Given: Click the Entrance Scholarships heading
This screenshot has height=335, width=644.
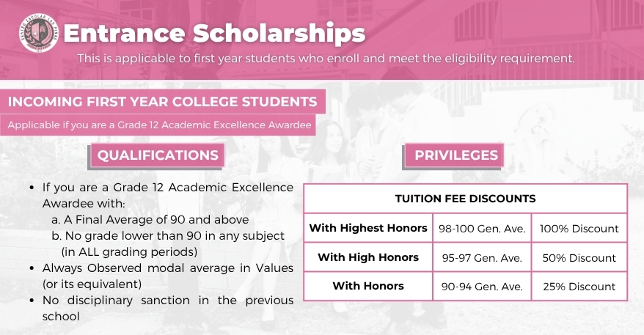Looking at the screenshot, I should pos(214,33).
